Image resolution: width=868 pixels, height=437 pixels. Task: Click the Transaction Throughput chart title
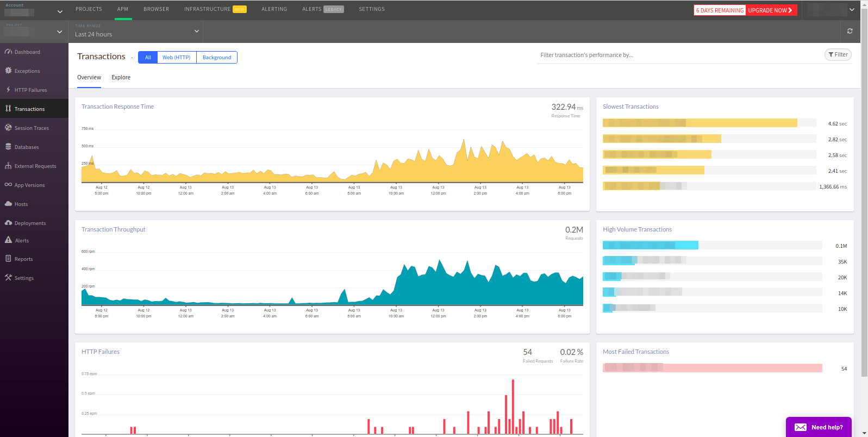(x=113, y=229)
